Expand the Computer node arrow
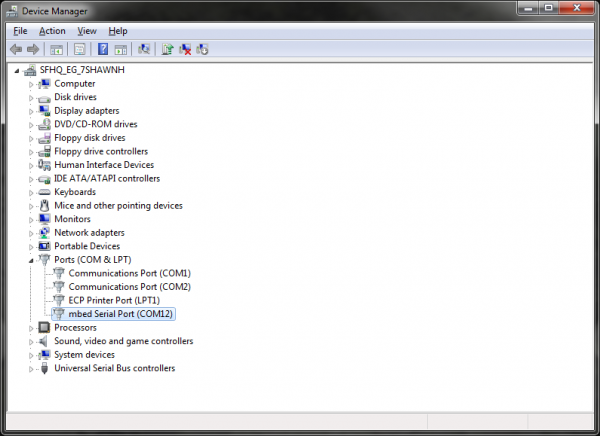600x436 pixels. click(31, 84)
